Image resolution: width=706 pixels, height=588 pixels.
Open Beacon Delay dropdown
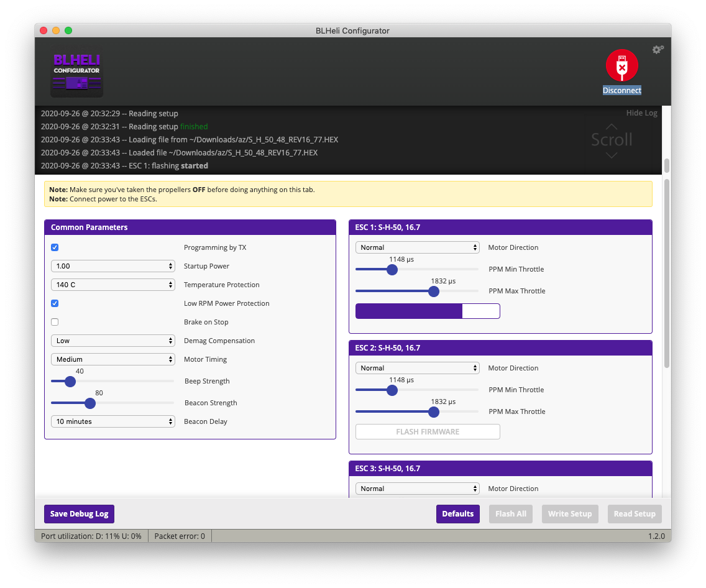click(x=113, y=421)
